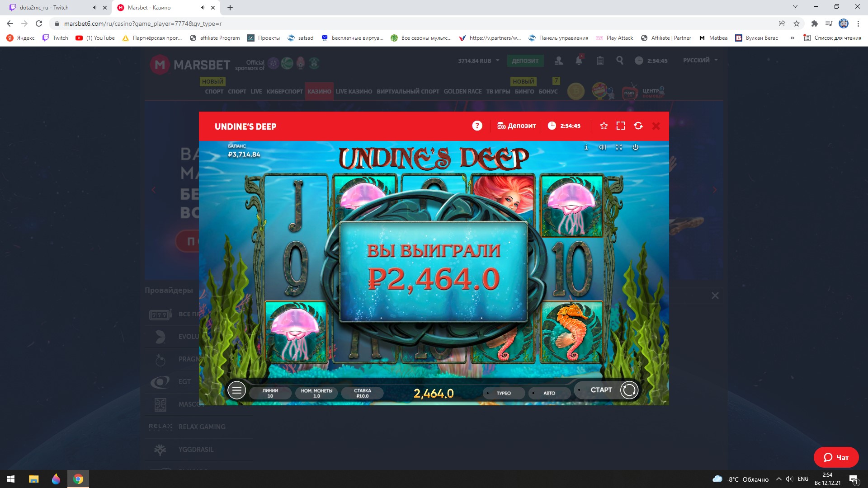Open the slot info icon
Viewport: 868px width, 488px height.
click(x=586, y=147)
